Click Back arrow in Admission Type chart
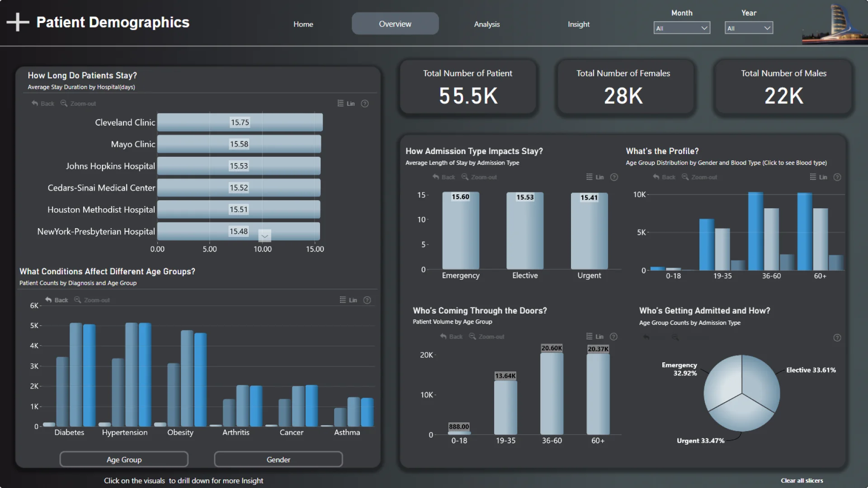Viewport: 868px width, 488px height. click(x=436, y=177)
